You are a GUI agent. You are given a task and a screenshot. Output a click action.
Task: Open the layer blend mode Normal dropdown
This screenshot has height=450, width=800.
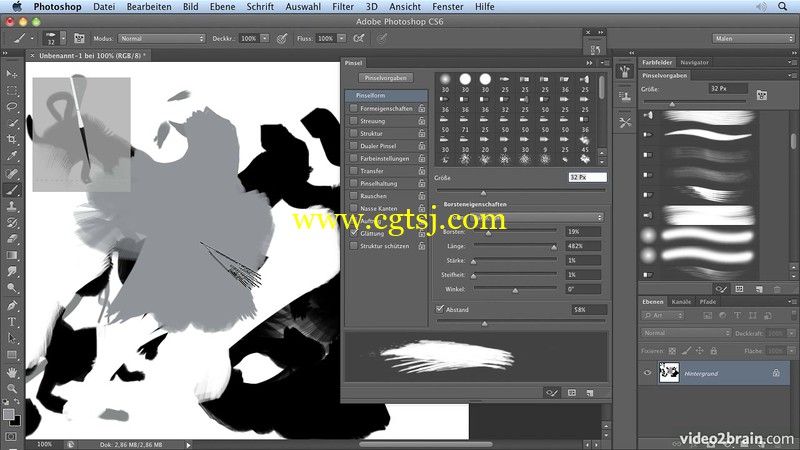[686, 333]
